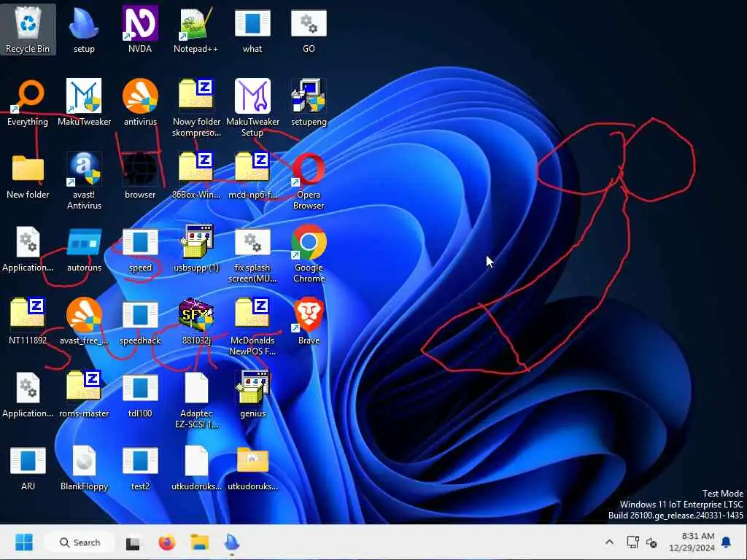Image resolution: width=747 pixels, height=560 pixels.
Task: Select the avast! Antivirus shortcut
Action: [x=84, y=181]
